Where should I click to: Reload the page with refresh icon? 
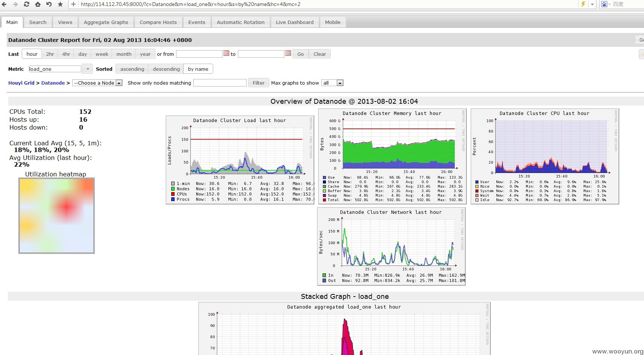pos(27,4)
